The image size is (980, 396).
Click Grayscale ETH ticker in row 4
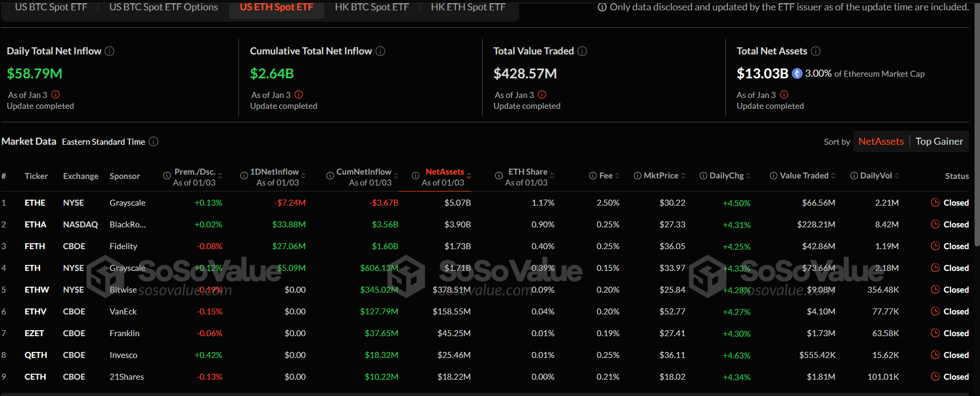coord(33,268)
